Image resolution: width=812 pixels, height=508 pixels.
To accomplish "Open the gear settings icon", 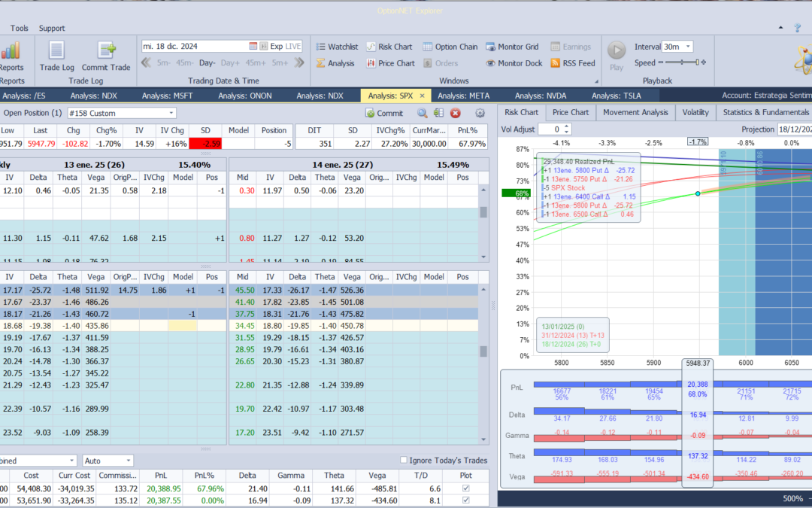I will 480,113.
